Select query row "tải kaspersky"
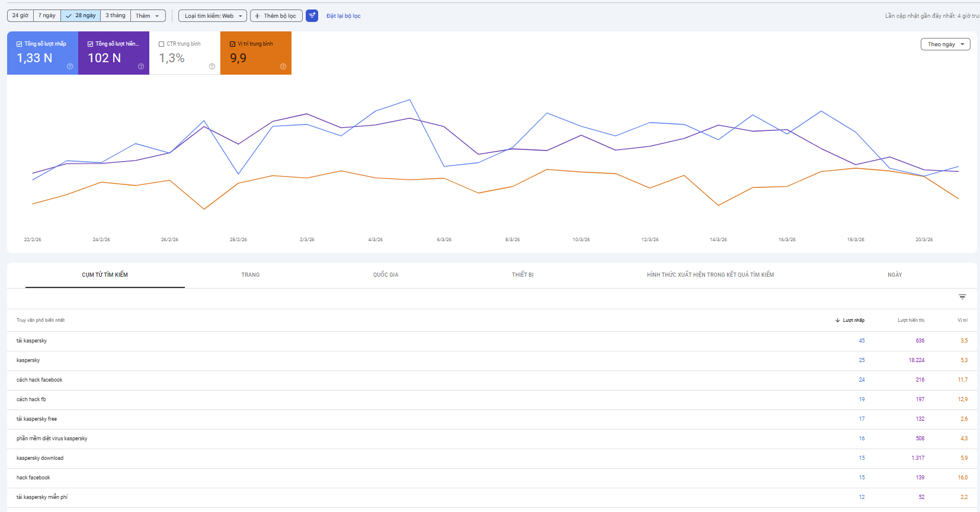This screenshot has height=512, width=980. click(492, 341)
